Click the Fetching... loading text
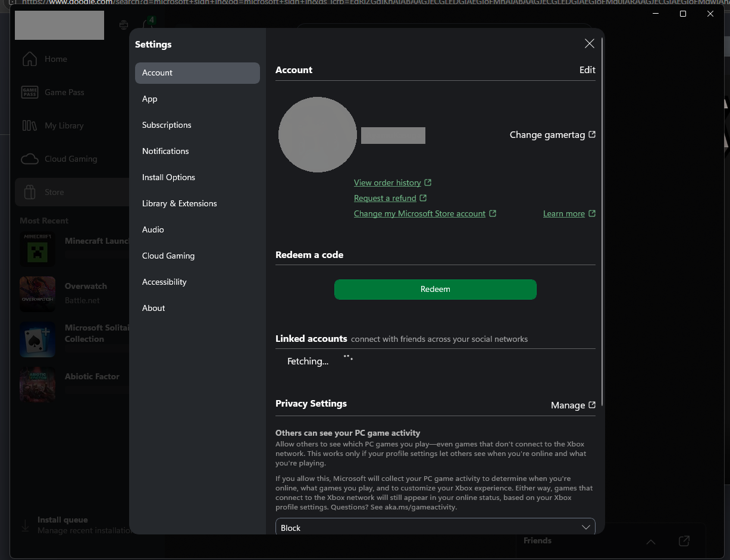Screen dimensions: 730x560 (308, 361)
